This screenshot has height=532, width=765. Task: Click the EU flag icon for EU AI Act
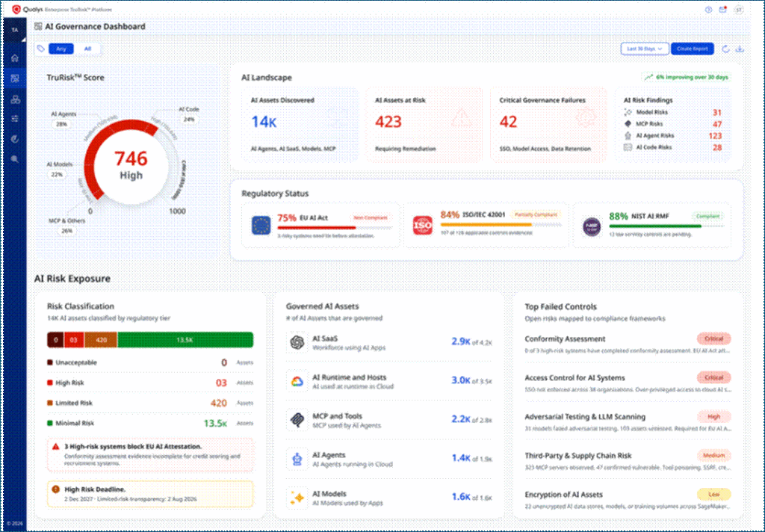click(261, 226)
